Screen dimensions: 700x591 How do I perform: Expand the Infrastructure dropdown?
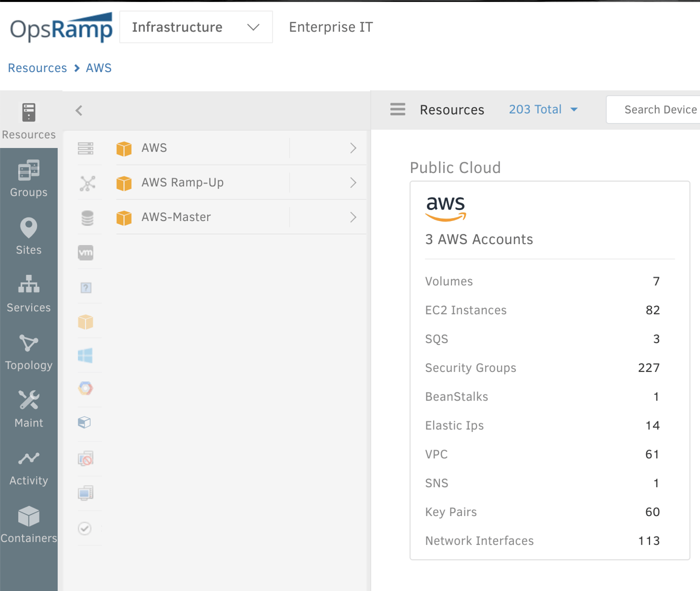click(x=195, y=27)
